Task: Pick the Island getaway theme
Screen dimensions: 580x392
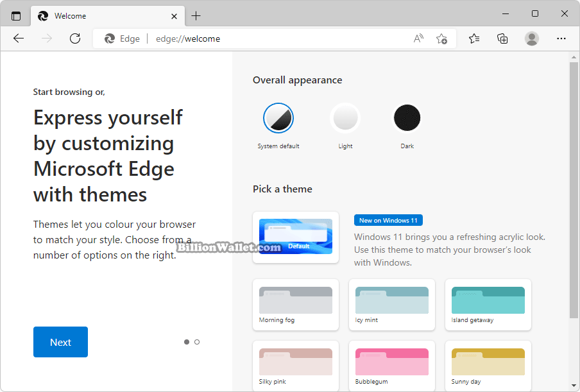Action: tap(488, 305)
